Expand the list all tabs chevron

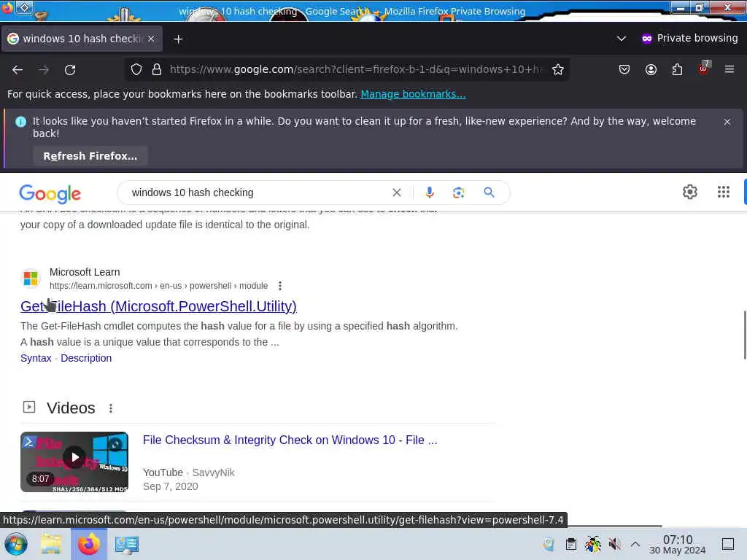(x=622, y=39)
